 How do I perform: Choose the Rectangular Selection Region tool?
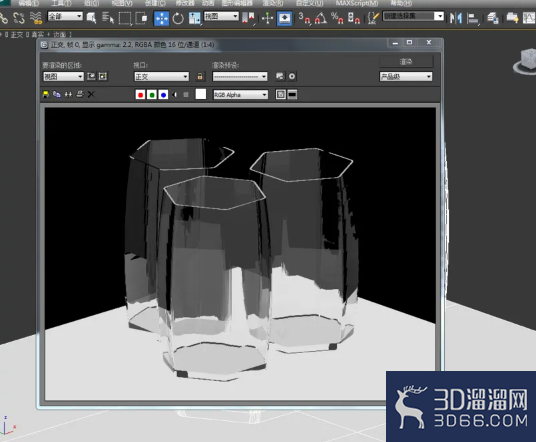(x=125, y=18)
